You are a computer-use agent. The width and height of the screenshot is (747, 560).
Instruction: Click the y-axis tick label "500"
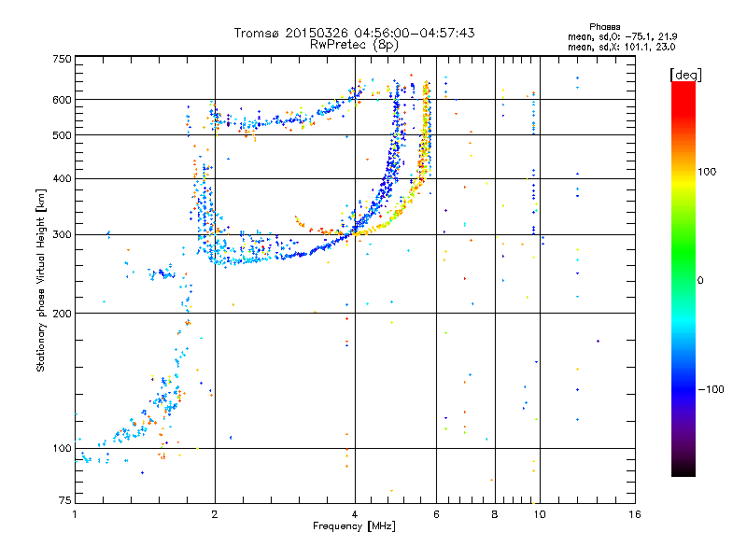pos(62,135)
